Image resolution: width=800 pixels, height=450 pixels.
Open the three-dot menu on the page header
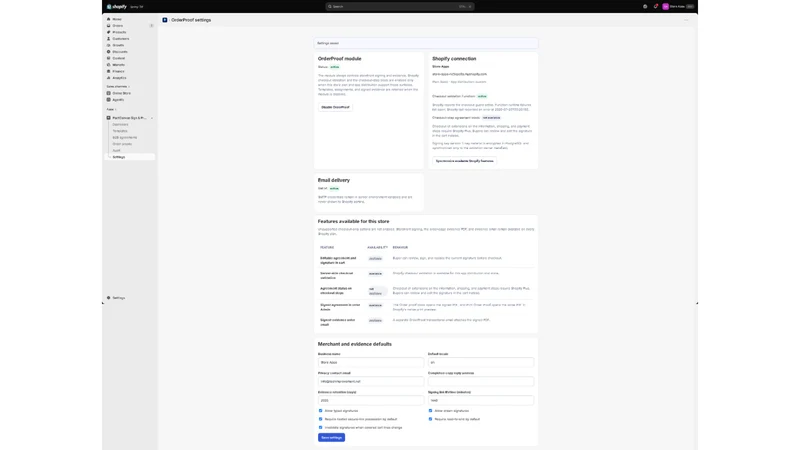pos(686,20)
